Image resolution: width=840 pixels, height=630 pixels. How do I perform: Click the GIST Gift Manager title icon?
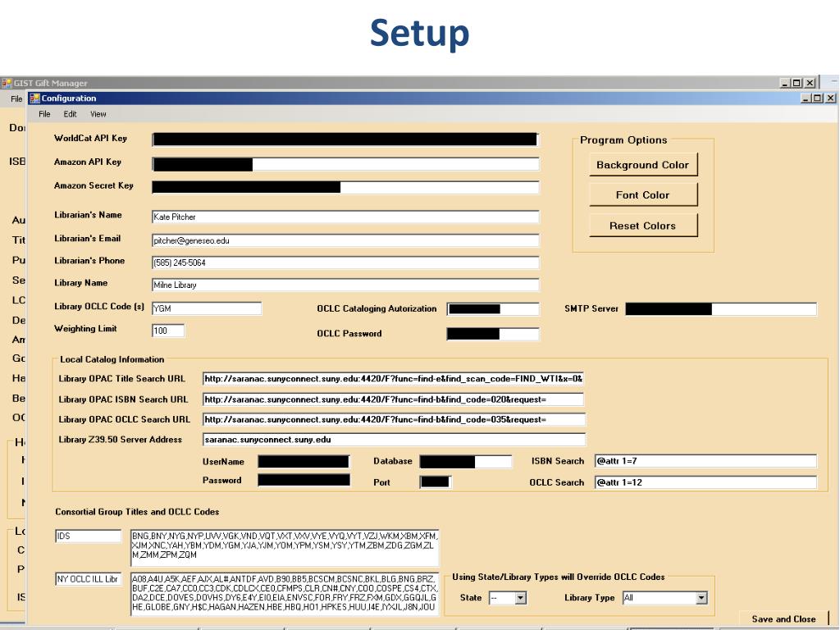pyautogui.click(x=7, y=83)
